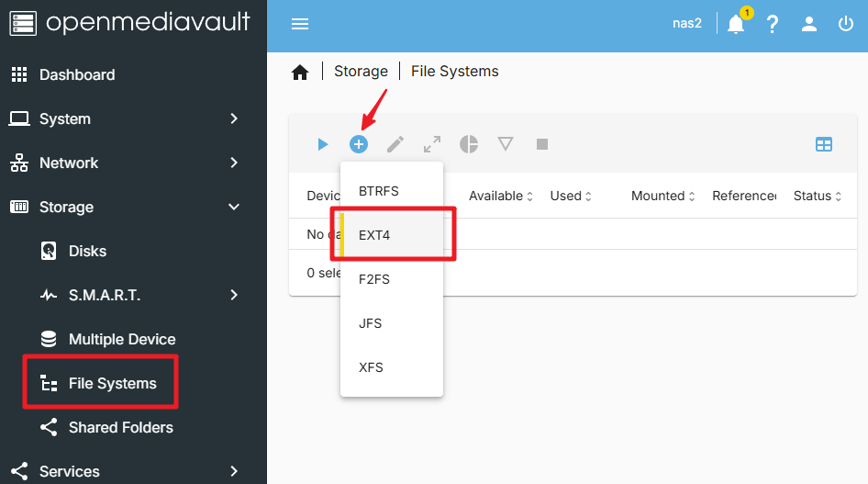Viewport: 868px width, 484px height.
Task: Click the edit pencil toolbar icon
Action: [395, 144]
